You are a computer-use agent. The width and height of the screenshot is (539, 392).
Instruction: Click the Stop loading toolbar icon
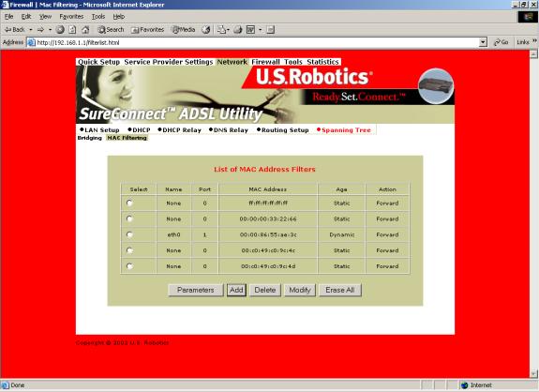click(60, 30)
